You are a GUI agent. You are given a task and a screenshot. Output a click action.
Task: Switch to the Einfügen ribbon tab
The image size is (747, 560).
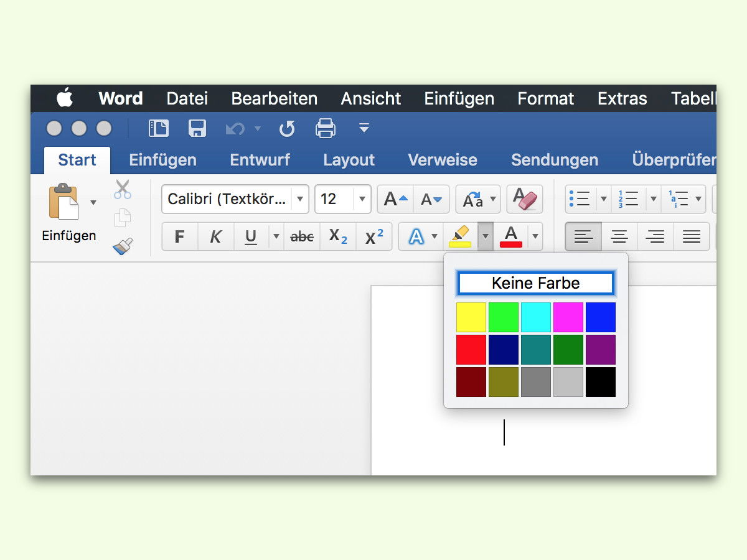[162, 160]
